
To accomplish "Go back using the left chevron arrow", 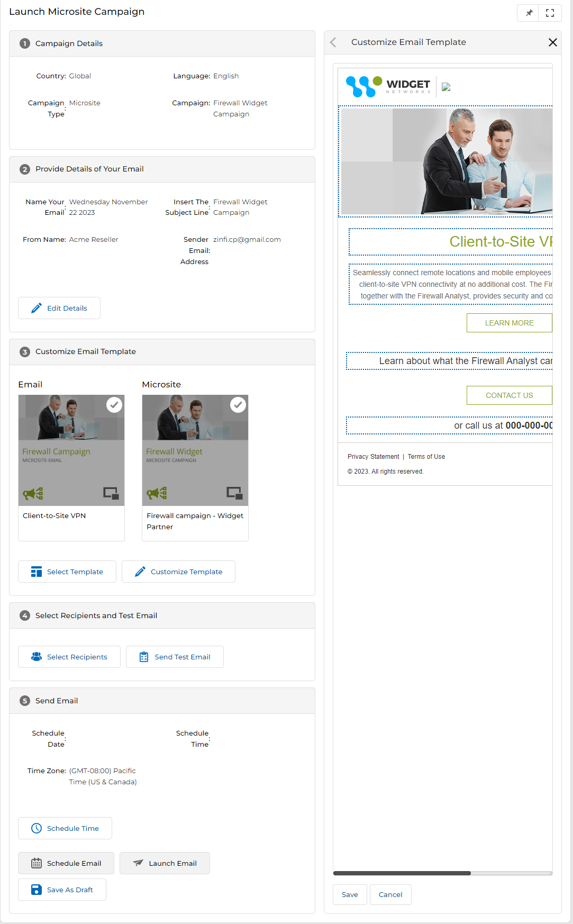I will (333, 42).
